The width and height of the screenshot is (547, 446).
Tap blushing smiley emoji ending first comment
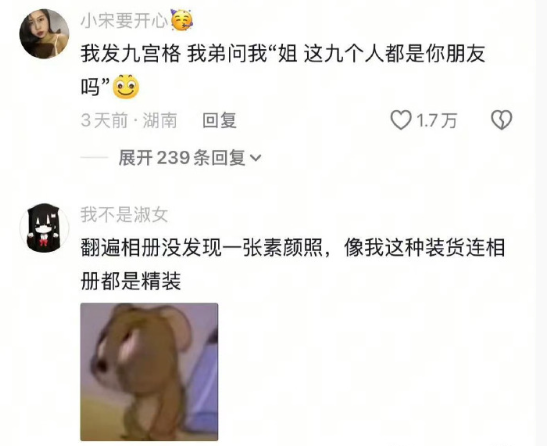click(126, 87)
